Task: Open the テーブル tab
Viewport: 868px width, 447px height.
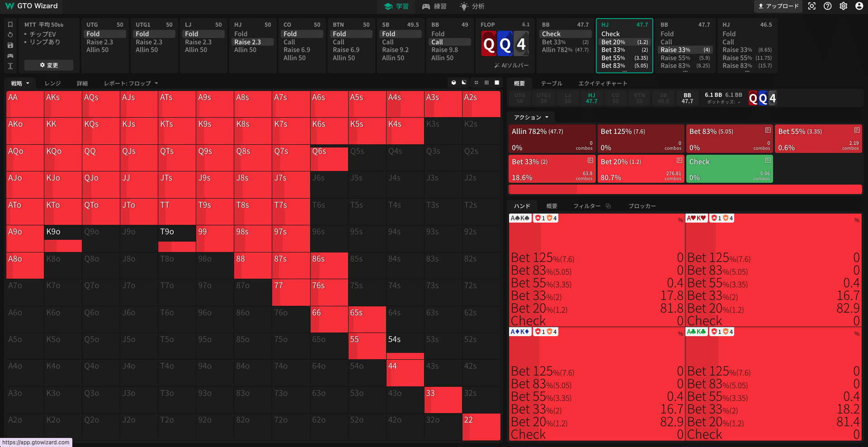Action: [x=552, y=83]
